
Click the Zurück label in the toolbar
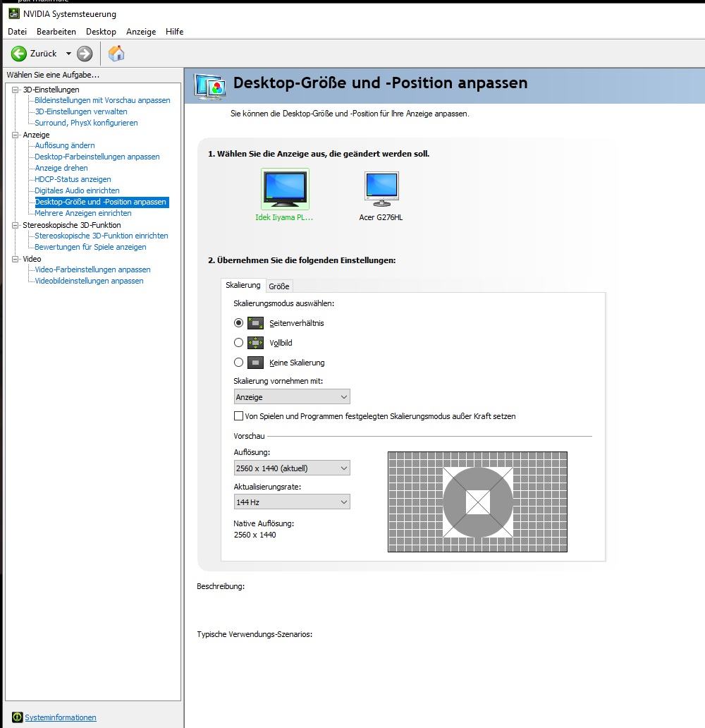43,54
